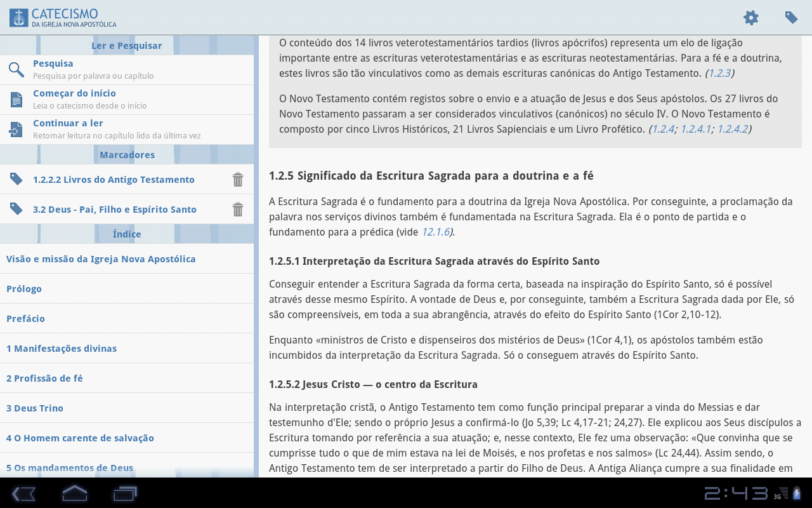Image resolution: width=812 pixels, height=508 pixels.
Task: Tap the Android back button
Action: click(x=23, y=493)
